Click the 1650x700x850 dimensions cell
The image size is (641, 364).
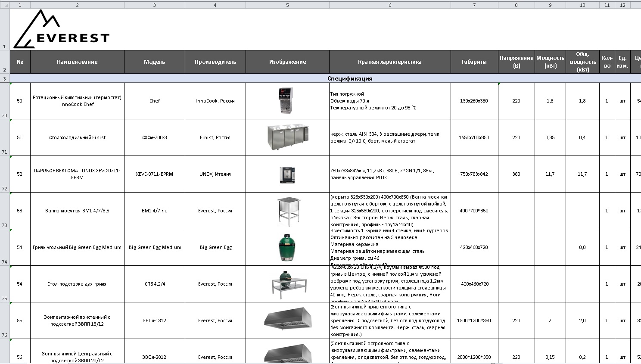(x=474, y=137)
